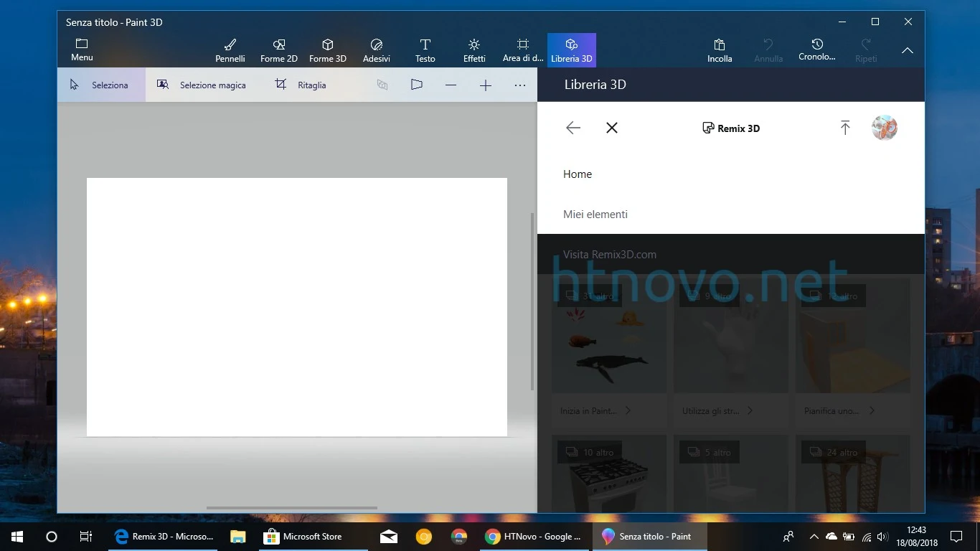This screenshot has height=551, width=980.
Task: Expand the Utilizza gli str... collection arrow
Action: [750, 410]
